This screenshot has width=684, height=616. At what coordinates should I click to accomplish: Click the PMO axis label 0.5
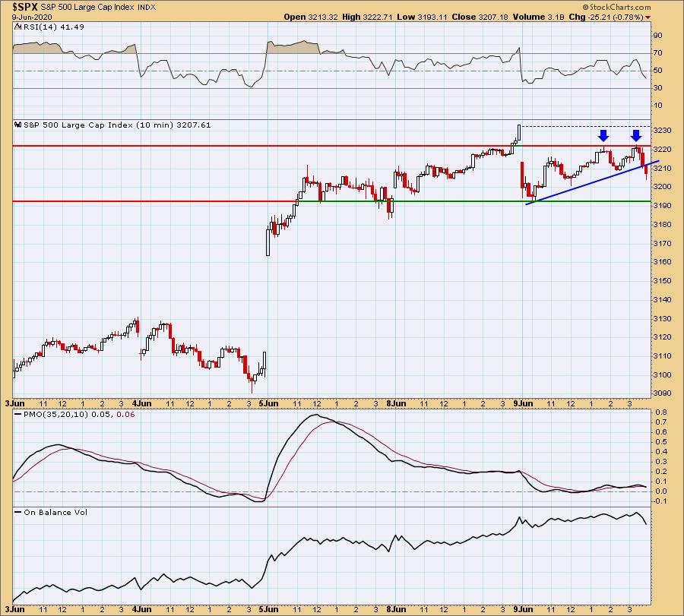660,441
